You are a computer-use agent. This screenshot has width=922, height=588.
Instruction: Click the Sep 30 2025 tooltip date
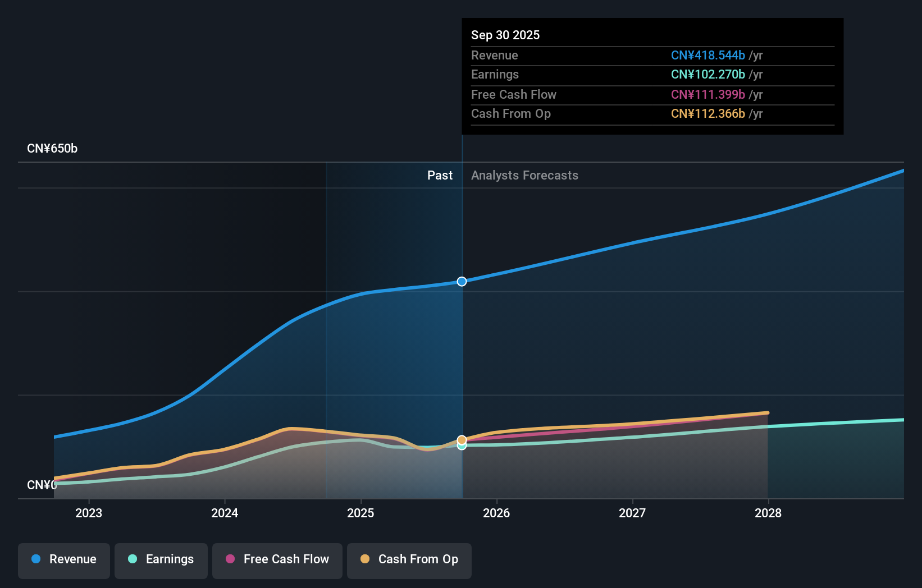pos(505,35)
